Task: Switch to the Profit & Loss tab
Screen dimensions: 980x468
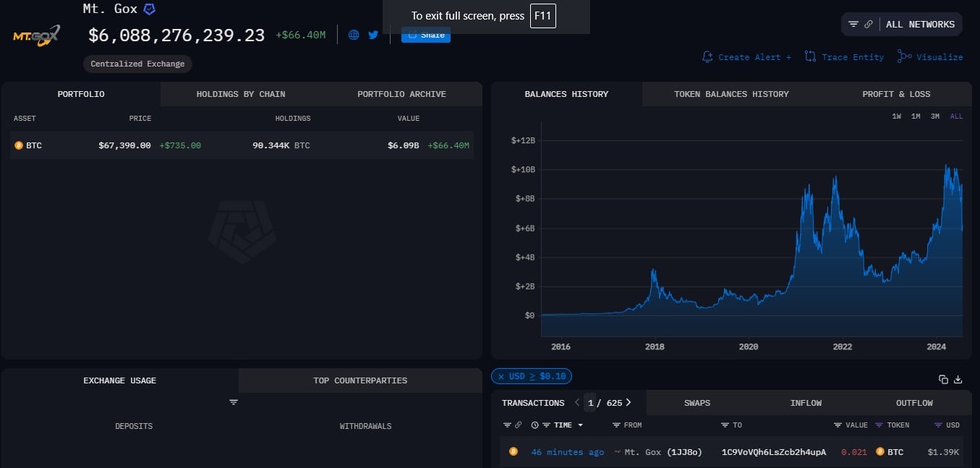Action: [x=896, y=94]
